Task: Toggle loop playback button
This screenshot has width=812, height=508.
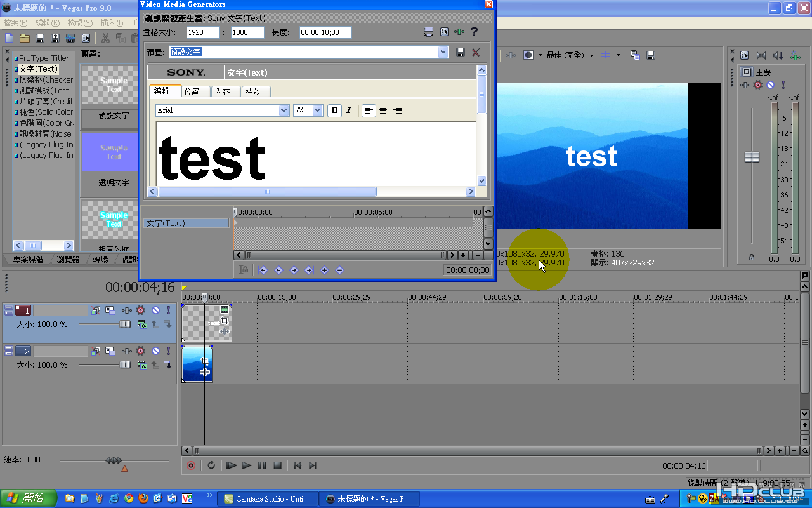Action: [211, 465]
